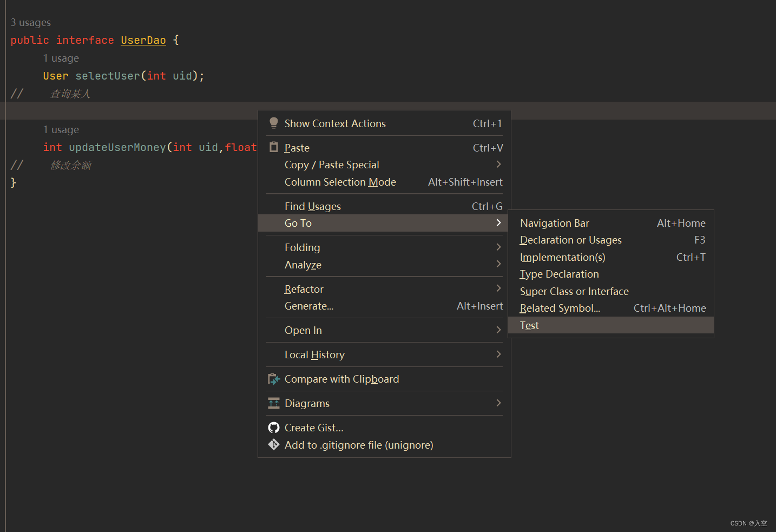Go to Implementation(s)

click(x=611, y=257)
